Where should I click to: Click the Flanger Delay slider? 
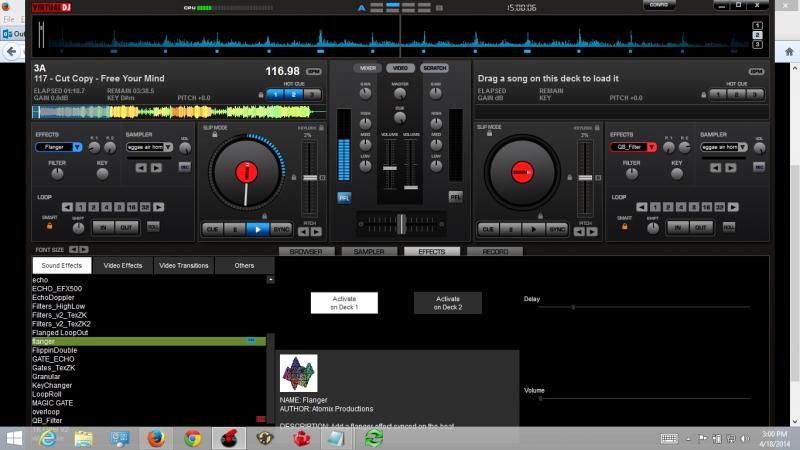644,307
